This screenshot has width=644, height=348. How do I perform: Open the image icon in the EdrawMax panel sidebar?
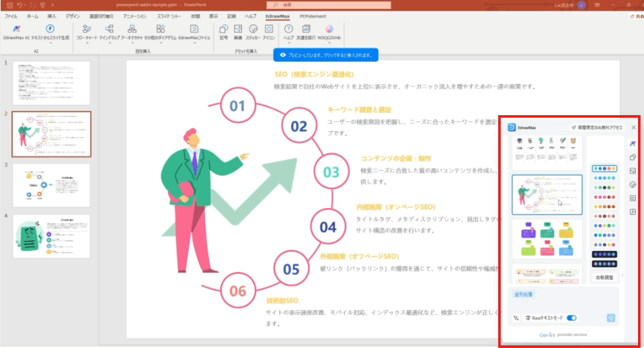pyautogui.click(x=633, y=171)
